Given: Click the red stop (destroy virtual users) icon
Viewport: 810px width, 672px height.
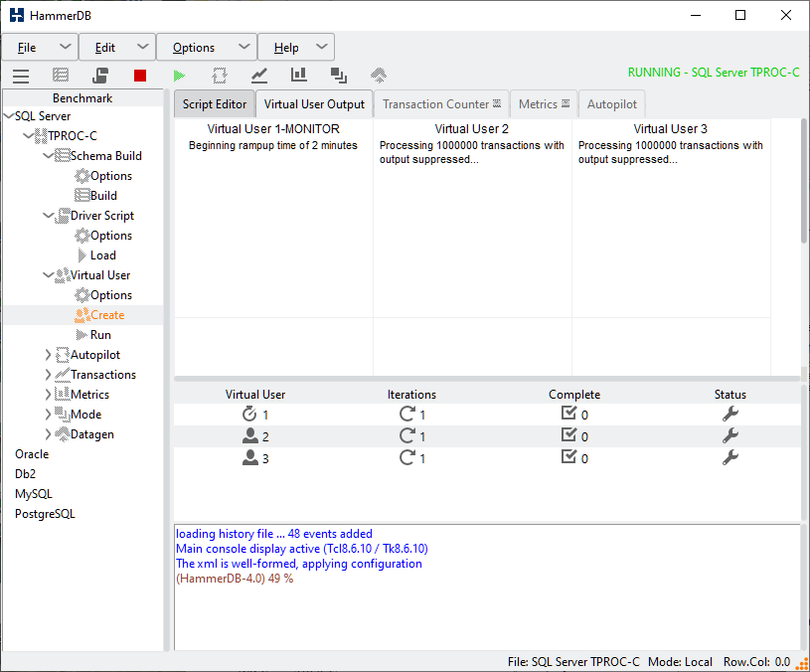Looking at the screenshot, I should [x=140, y=75].
